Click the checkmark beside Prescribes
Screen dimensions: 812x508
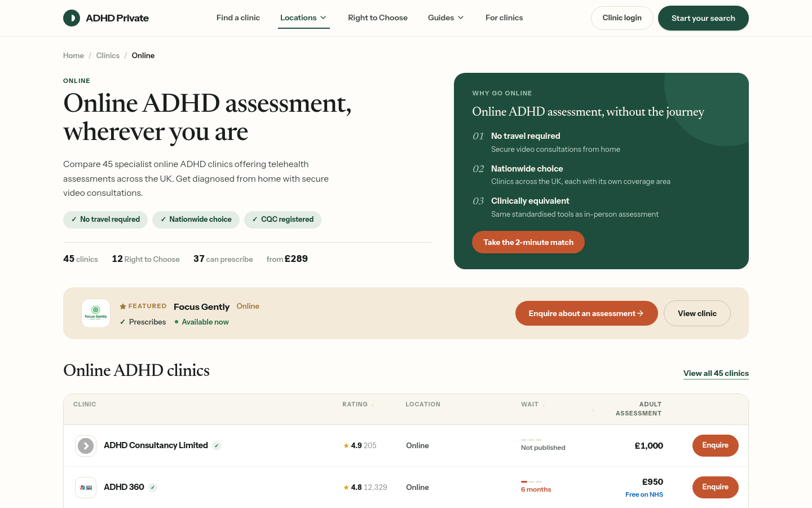[x=122, y=322]
